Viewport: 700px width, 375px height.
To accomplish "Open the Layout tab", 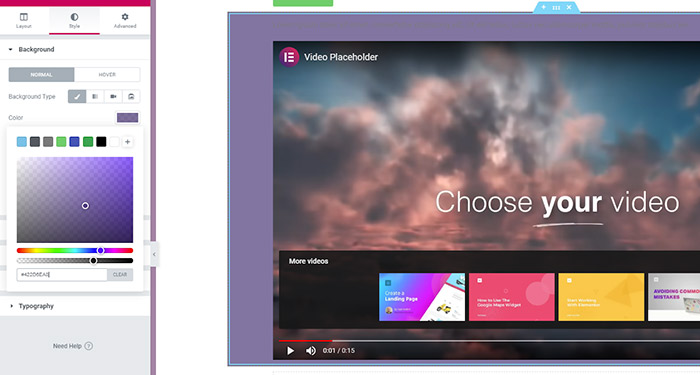I will [x=24, y=21].
